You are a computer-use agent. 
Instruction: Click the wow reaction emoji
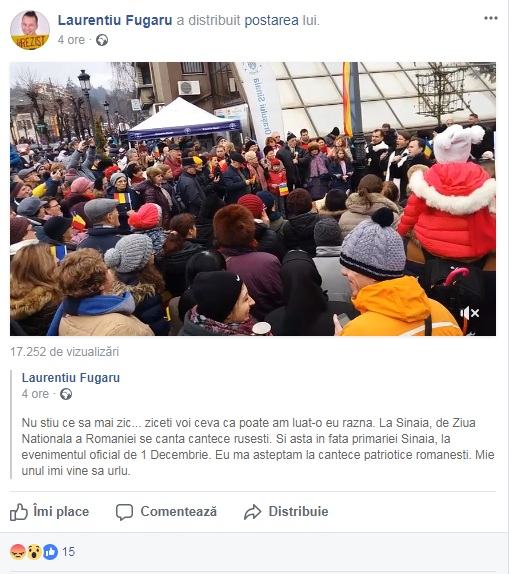34,552
